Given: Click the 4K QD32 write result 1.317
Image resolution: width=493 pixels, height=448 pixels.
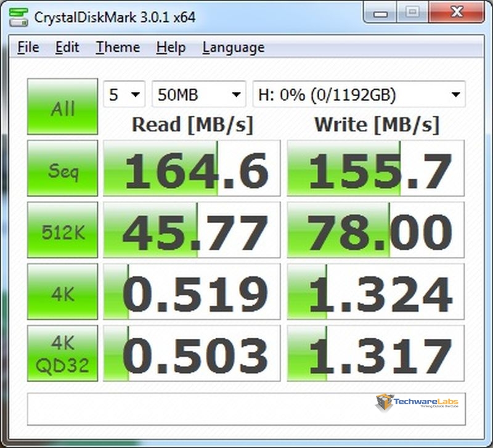Looking at the screenshot, I should (376, 353).
